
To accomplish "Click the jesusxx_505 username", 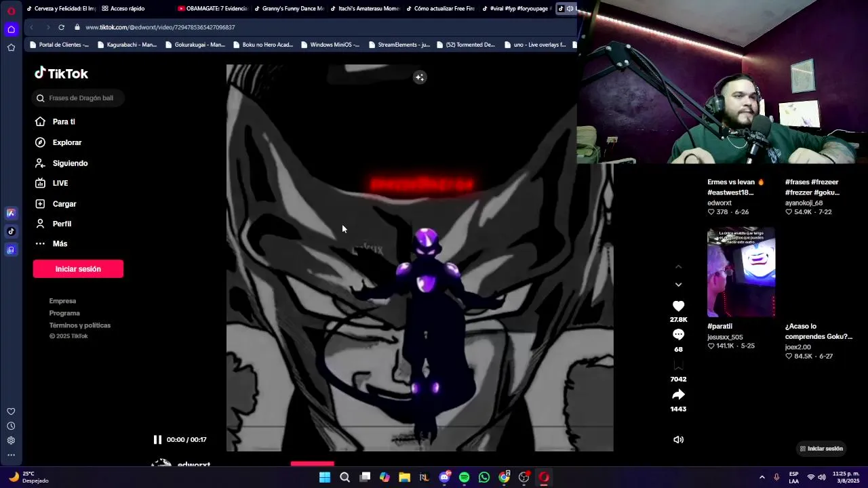I will pos(725,337).
